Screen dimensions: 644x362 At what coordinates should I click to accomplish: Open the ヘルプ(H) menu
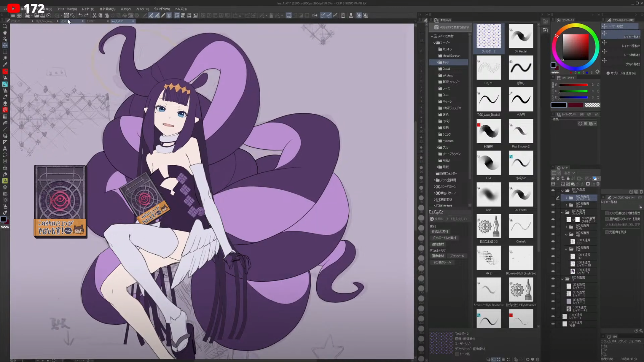click(x=181, y=9)
